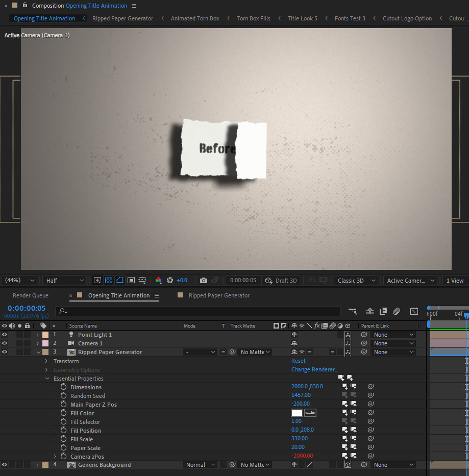Toggle the transparency grid in the viewer
The width and height of the screenshot is (469, 476).
pyautogui.click(x=108, y=280)
